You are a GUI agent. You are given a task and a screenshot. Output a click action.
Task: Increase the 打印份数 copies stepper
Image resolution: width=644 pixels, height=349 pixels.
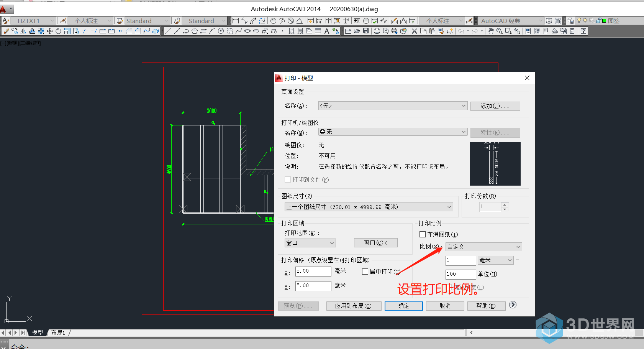tap(505, 205)
